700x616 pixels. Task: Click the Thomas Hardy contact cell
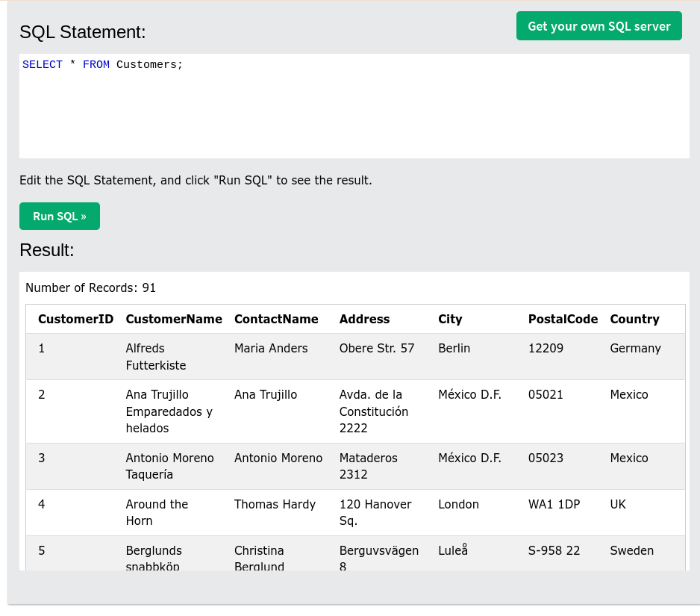[x=281, y=513]
